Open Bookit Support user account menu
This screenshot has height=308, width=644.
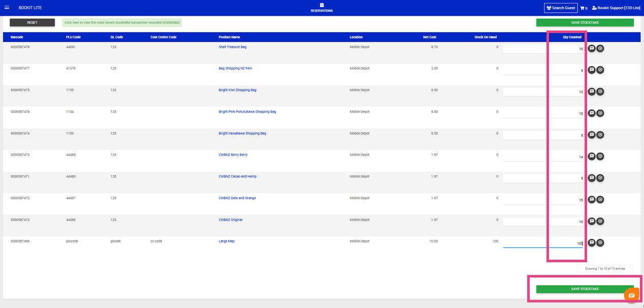[x=616, y=8]
